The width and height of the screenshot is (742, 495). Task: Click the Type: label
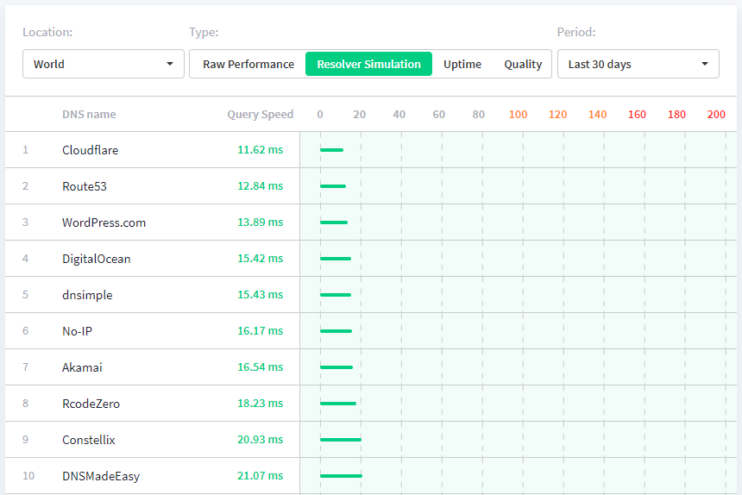click(204, 32)
